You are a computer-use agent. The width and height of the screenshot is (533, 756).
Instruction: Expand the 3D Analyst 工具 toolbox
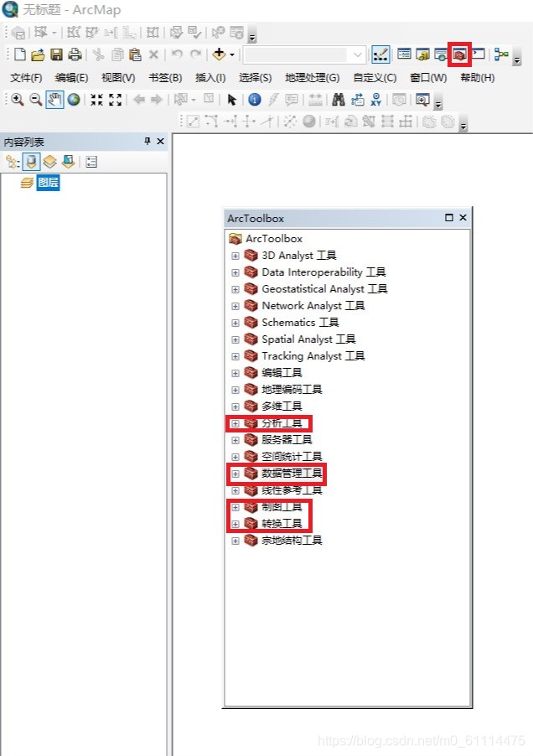click(x=235, y=256)
